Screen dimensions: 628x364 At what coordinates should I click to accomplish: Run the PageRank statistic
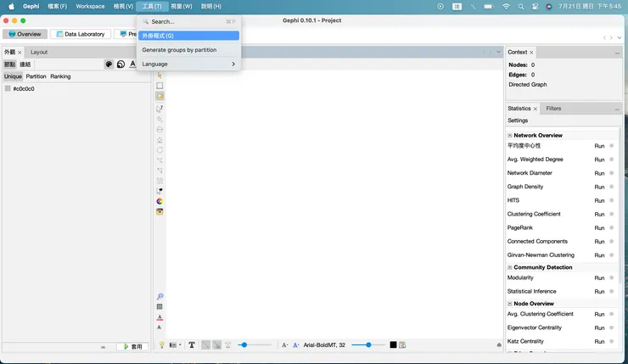(x=599, y=228)
